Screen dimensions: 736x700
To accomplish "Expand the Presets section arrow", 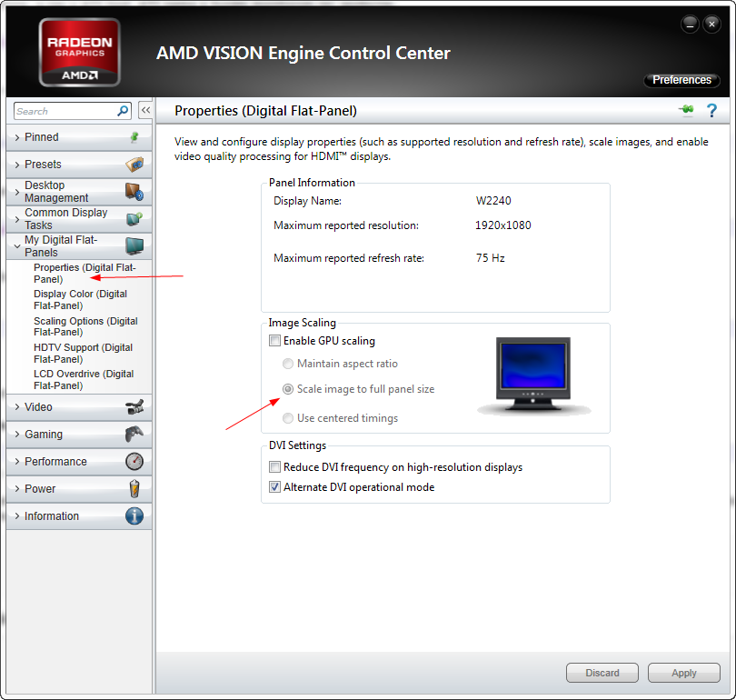I will [x=17, y=165].
